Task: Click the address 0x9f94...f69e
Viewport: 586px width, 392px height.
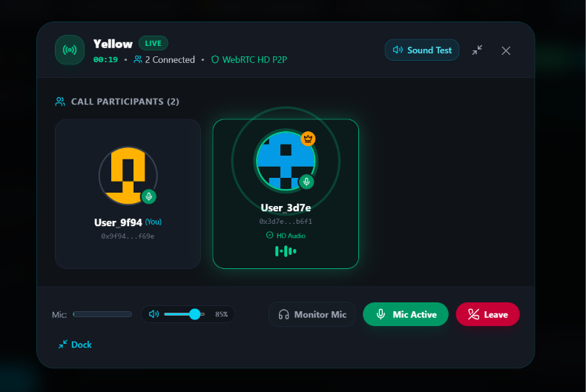Action: click(x=128, y=236)
